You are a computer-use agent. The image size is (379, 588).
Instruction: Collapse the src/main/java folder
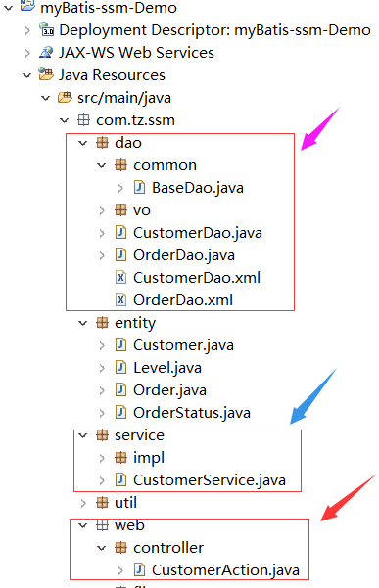point(46,98)
